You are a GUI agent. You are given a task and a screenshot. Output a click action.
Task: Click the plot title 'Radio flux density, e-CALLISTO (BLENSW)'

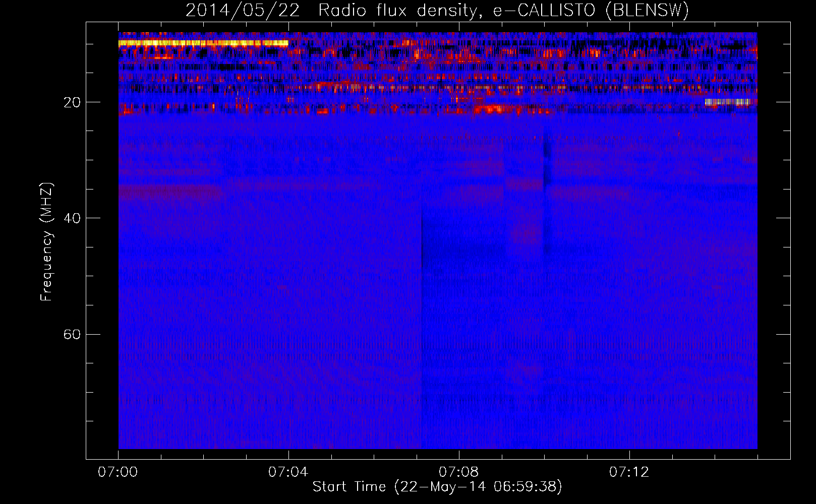coord(503,10)
